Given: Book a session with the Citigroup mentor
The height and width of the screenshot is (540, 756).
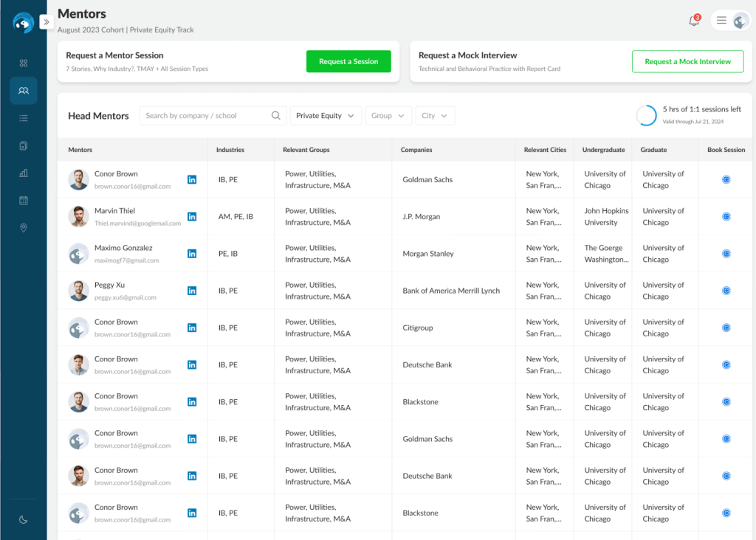Looking at the screenshot, I should tap(726, 328).
